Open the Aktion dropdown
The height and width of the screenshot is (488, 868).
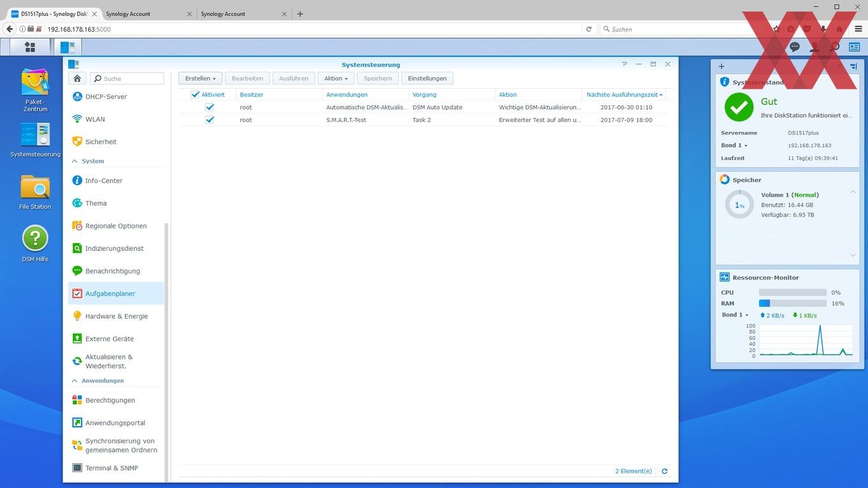click(336, 78)
